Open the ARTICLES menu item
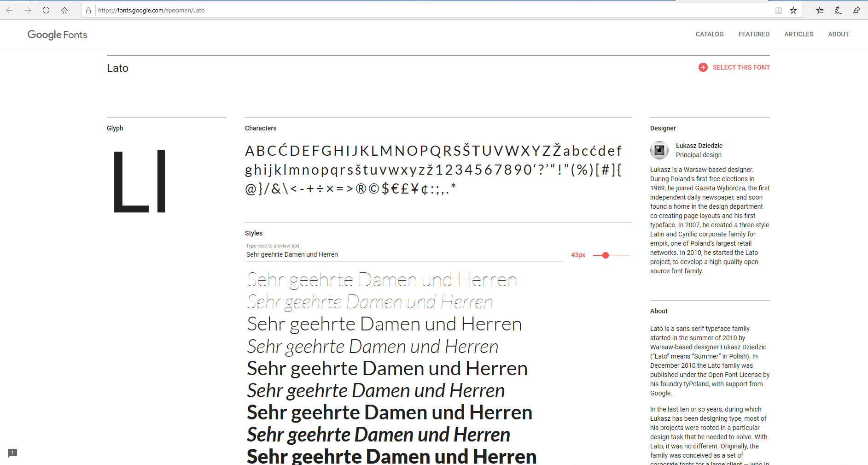The image size is (868, 465). point(799,34)
